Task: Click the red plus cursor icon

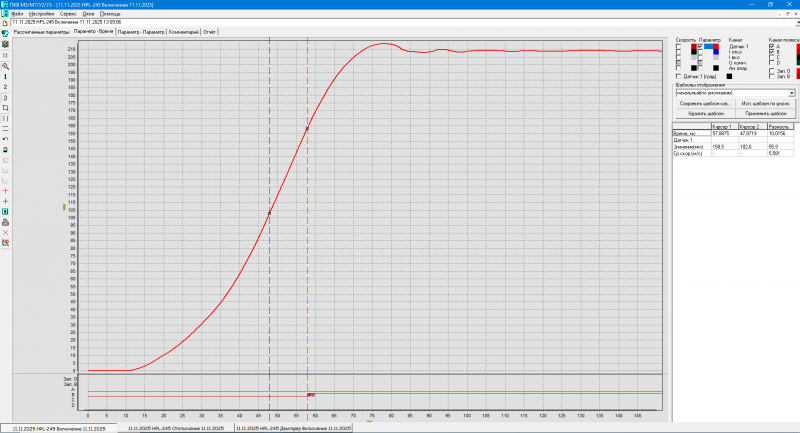Action: [6, 190]
